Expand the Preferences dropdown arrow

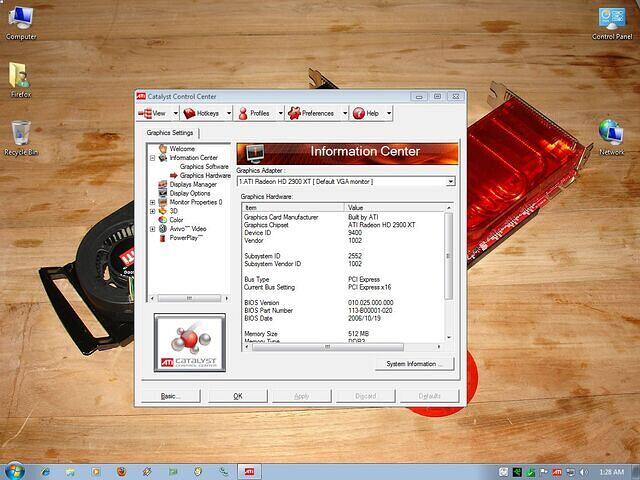click(345, 113)
